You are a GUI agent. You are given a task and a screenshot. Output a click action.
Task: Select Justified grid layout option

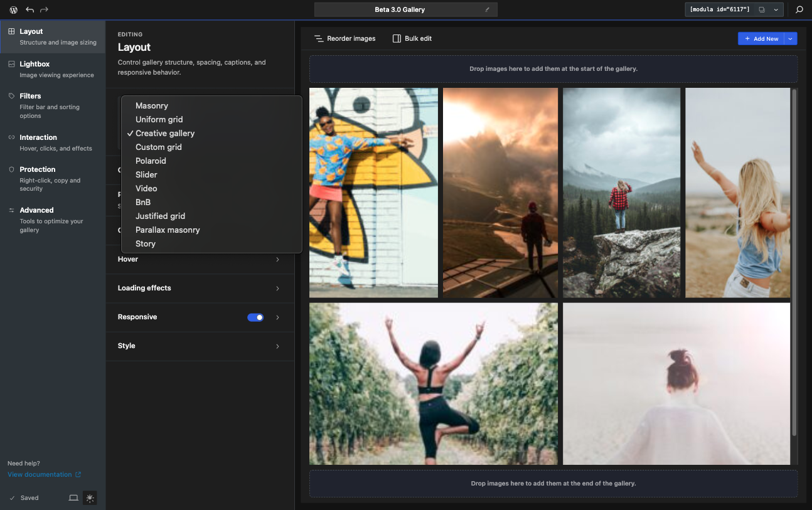(211, 216)
